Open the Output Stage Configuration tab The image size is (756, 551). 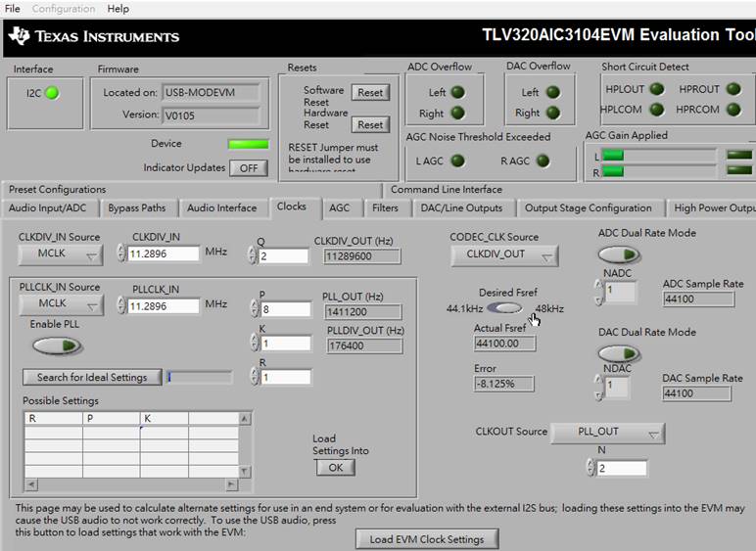tap(589, 208)
